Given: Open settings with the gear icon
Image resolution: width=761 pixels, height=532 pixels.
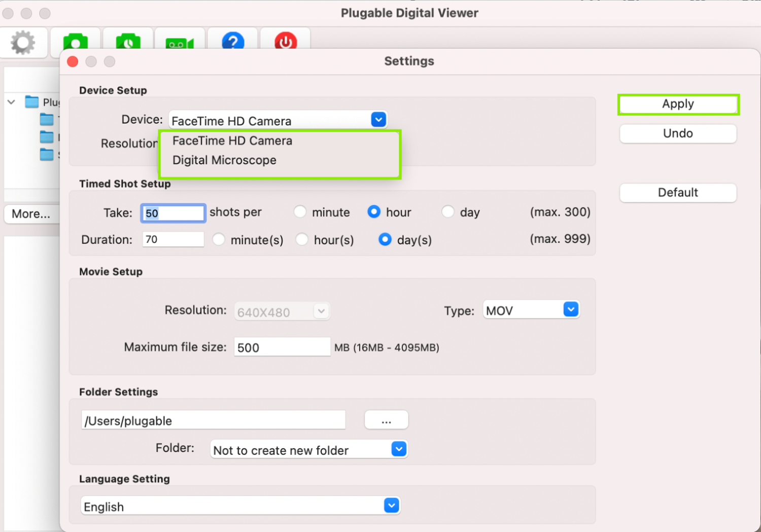Looking at the screenshot, I should pos(23,43).
